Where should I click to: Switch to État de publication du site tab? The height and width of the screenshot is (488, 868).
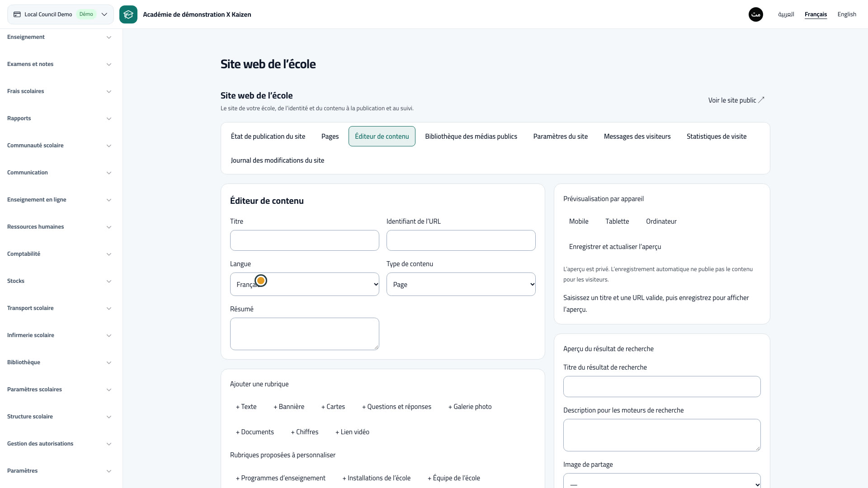[268, 136]
